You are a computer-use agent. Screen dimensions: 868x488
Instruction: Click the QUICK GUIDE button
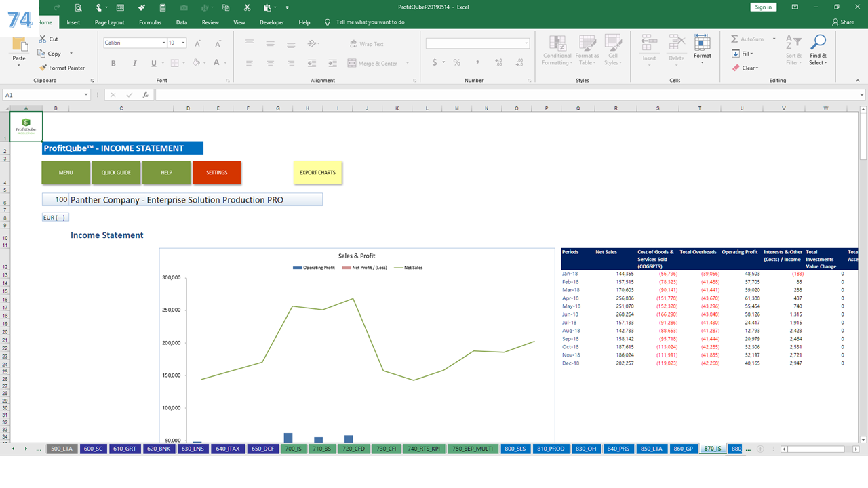pyautogui.click(x=116, y=173)
